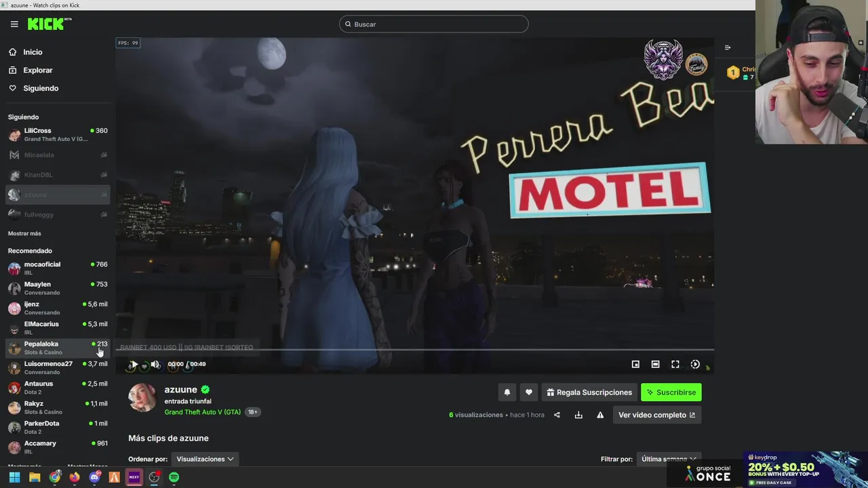Click Regala Suscripciones button

click(589, 392)
